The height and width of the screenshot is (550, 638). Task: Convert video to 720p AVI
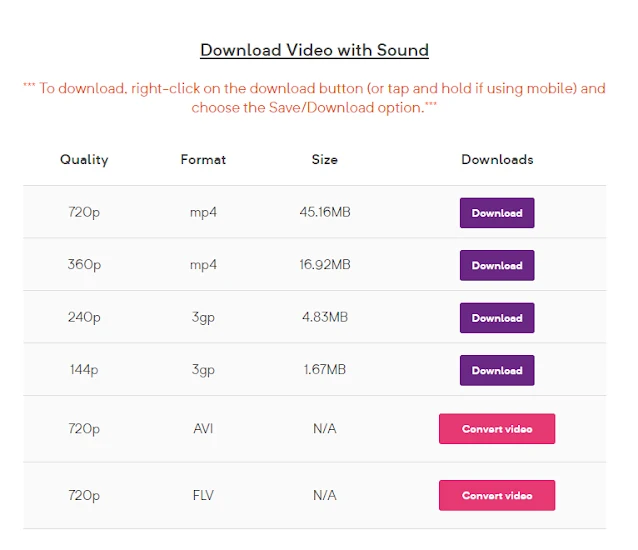pos(497,429)
